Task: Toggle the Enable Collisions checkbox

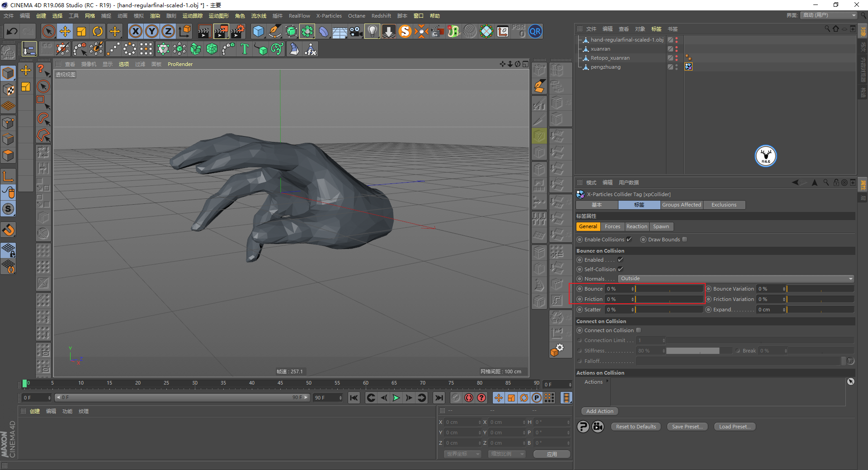Action: (x=629, y=240)
